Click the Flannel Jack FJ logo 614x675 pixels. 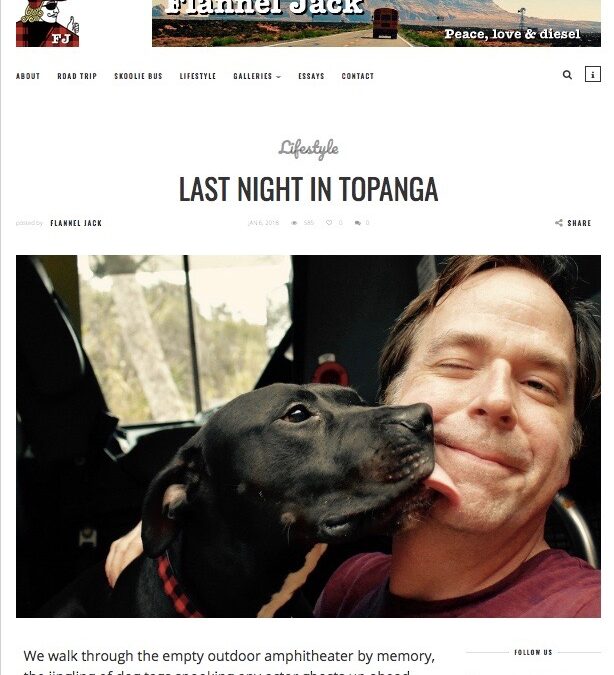pyautogui.click(x=47, y=23)
